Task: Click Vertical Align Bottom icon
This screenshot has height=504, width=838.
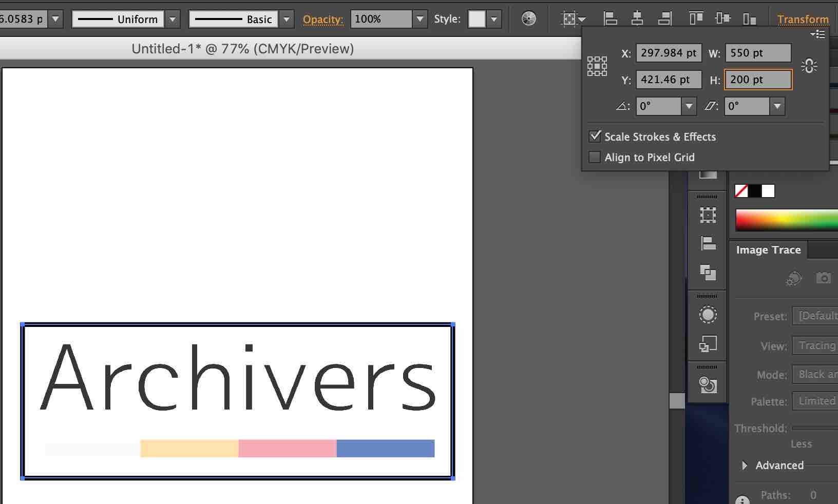Action: pos(750,19)
